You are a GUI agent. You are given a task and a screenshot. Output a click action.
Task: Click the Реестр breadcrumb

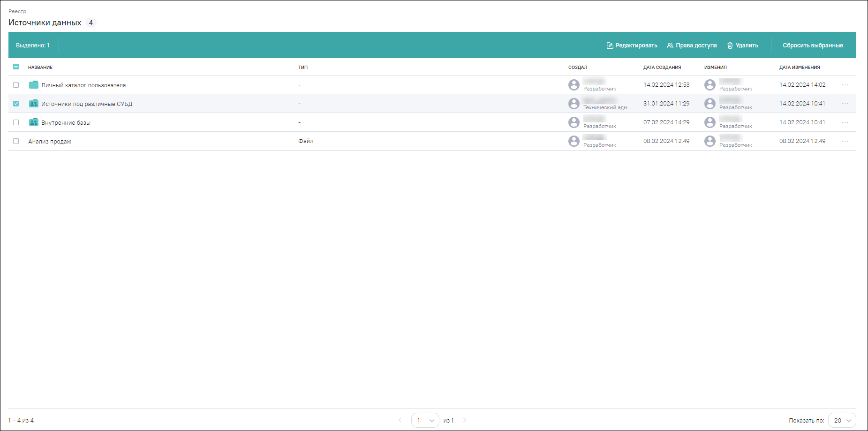(x=17, y=11)
